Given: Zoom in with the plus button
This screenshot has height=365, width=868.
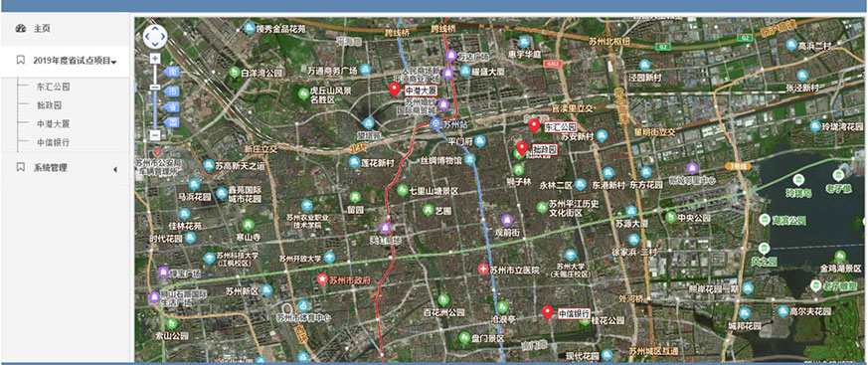Looking at the screenshot, I should (155, 59).
